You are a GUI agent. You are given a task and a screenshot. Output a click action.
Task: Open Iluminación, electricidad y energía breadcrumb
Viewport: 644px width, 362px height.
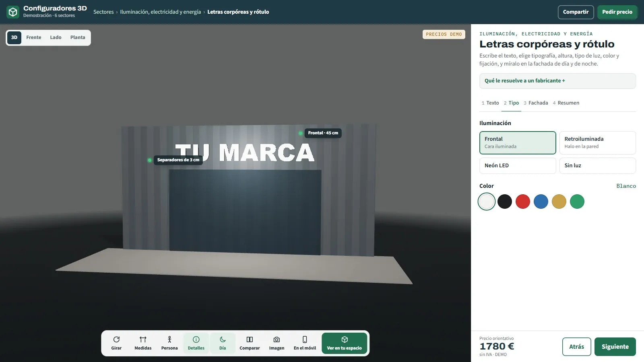(160, 12)
